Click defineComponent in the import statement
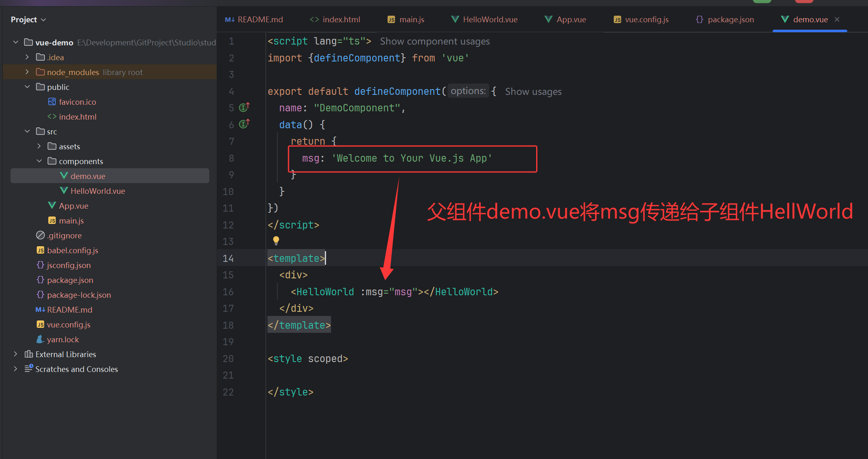868x459 pixels. [357, 58]
